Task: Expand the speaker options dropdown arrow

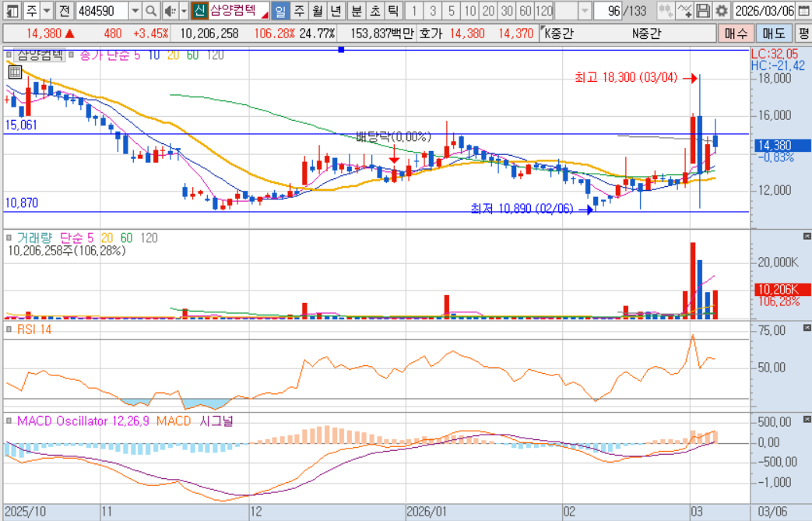Action: coord(184,10)
